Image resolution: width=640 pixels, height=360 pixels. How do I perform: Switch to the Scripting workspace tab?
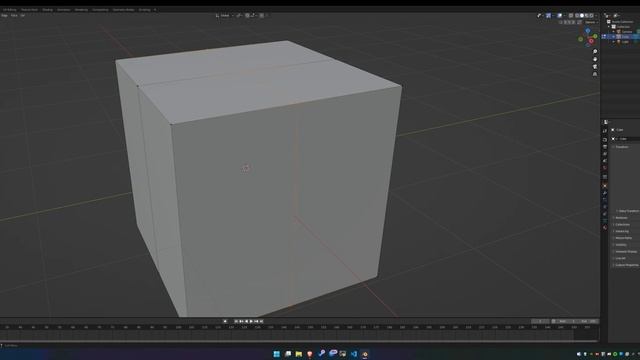tap(144, 9)
